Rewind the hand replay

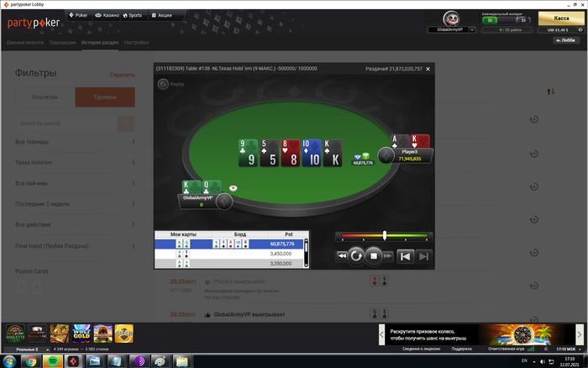(342, 256)
